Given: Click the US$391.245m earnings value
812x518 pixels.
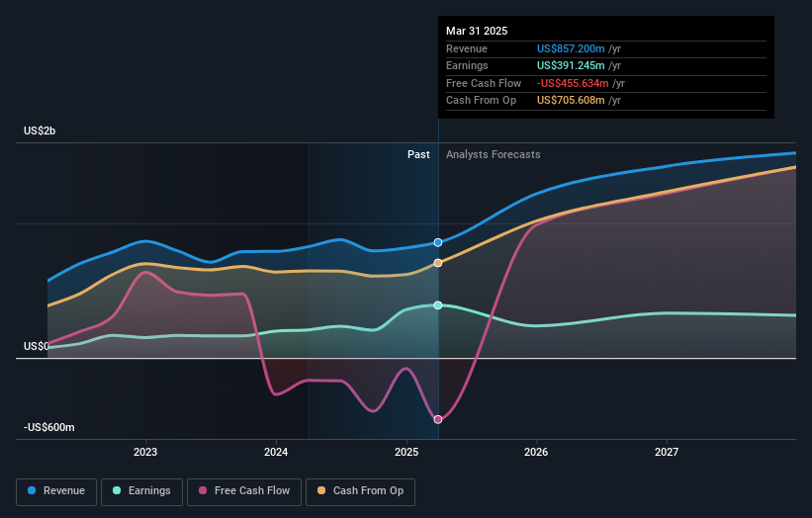Looking at the screenshot, I should tap(571, 65).
